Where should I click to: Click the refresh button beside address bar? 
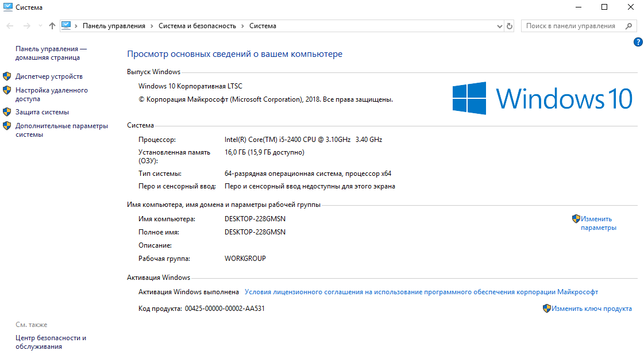click(510, 26)
